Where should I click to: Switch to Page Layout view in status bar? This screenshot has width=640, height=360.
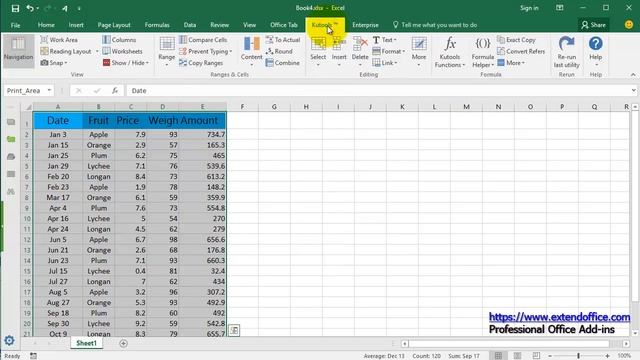(x=517, y=356)
